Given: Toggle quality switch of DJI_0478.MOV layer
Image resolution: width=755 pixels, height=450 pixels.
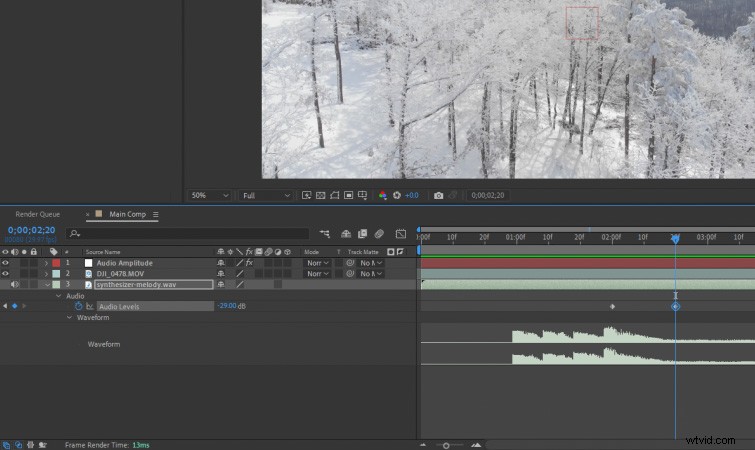Looking at the screenshot, I should 239,273.
